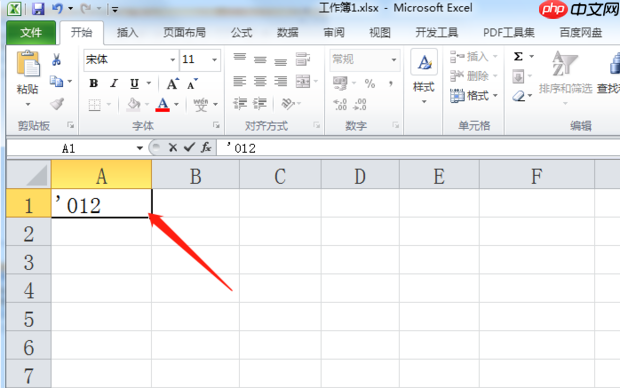Image resolution: width=620 pixels, height=388 pixels.
Task: Toggle underline formatting
Action: 134,83
